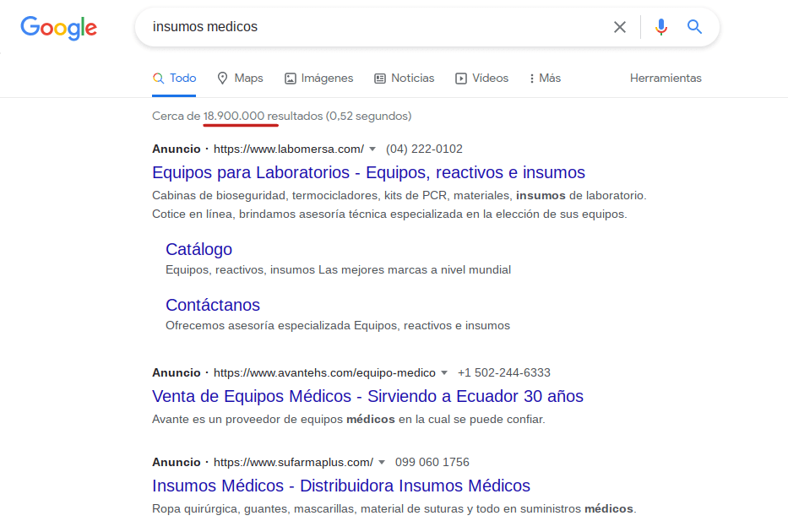Viewport: 788px width, 532px height.
Task: Click the https://www.sufarmaplus.com/ URL
Action: (293, 462)
